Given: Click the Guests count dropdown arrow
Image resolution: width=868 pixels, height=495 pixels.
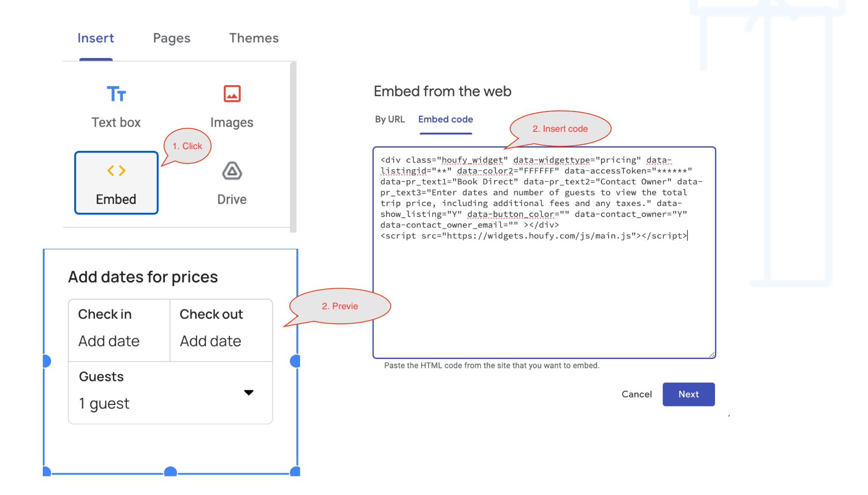Looking at the screenshot, I should point(249,392).
